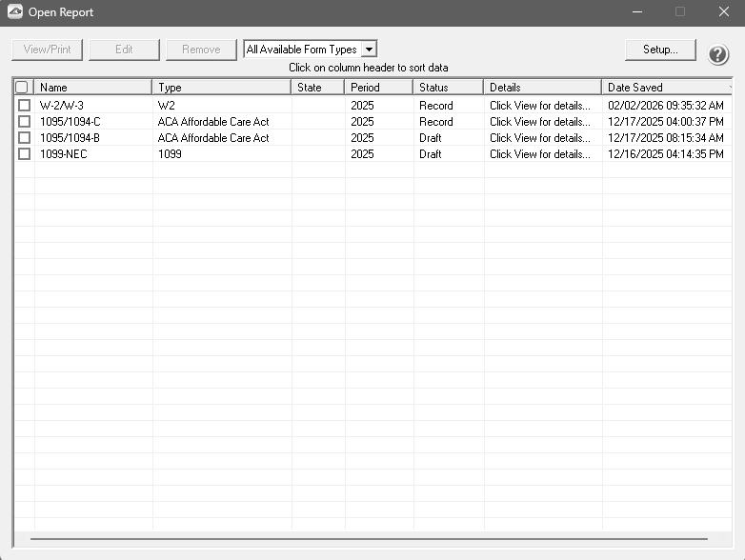
Task: Click the help question mark icon
Action: (x=718, y=54)
